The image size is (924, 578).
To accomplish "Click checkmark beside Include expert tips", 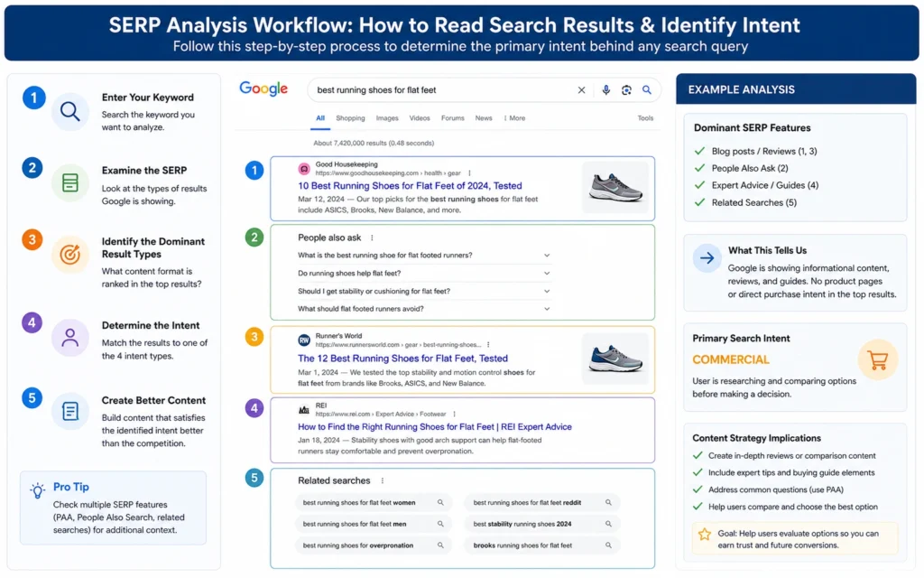I will point(698,473).
